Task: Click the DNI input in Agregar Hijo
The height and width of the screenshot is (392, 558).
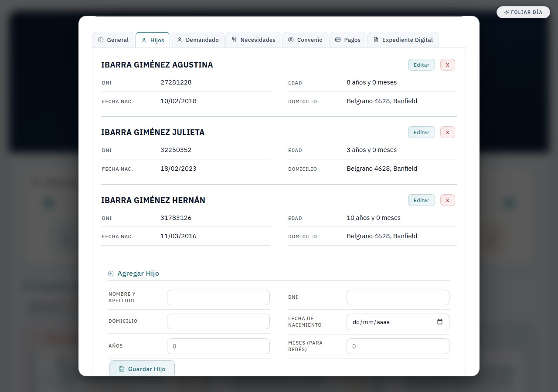Action: [398, 297]
